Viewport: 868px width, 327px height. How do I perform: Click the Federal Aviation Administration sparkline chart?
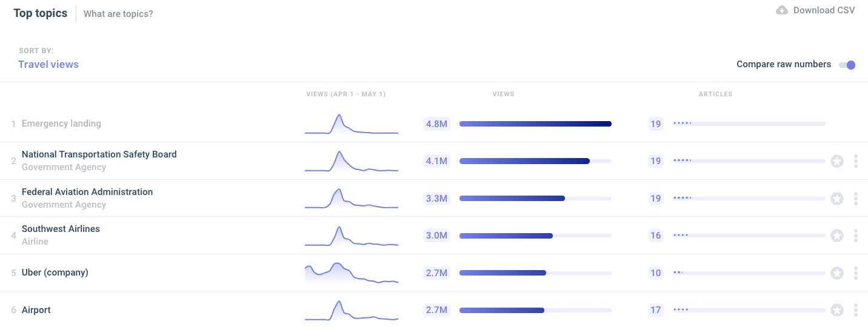pos(352,198)
